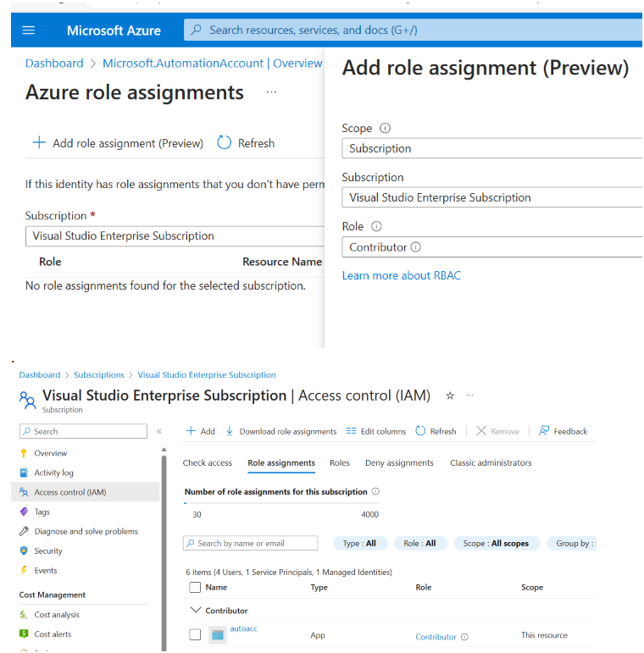
Task: Click the Overview key icon in sidebar
Action: point(24,452)
